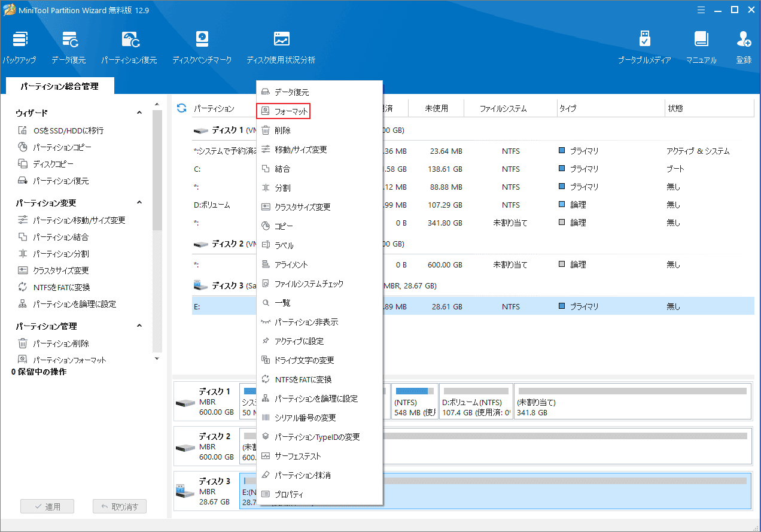Choose 分割 in context menu
The image size is (761, 532).
[319, 188]
